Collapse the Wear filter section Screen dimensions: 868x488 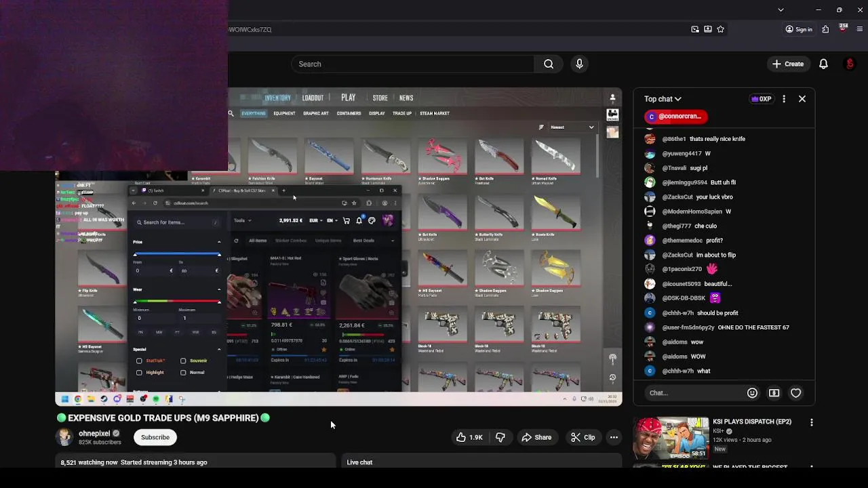tap(218, 290)
